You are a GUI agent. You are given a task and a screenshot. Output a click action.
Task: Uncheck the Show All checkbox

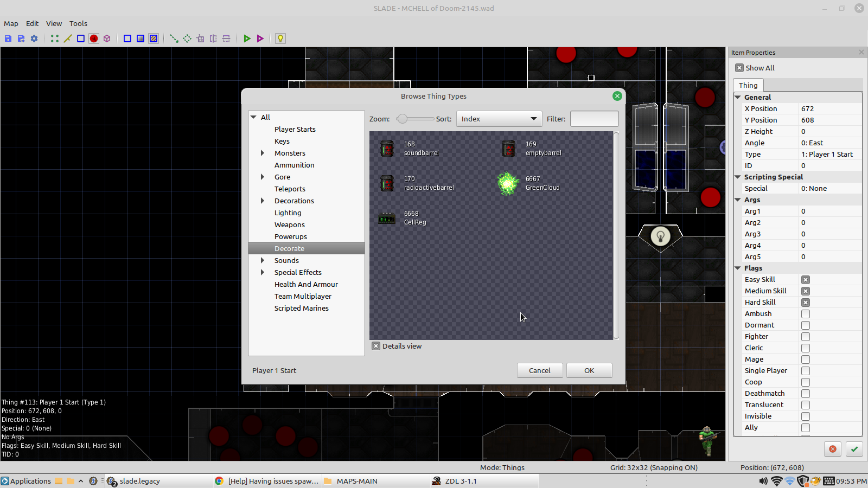739,68
